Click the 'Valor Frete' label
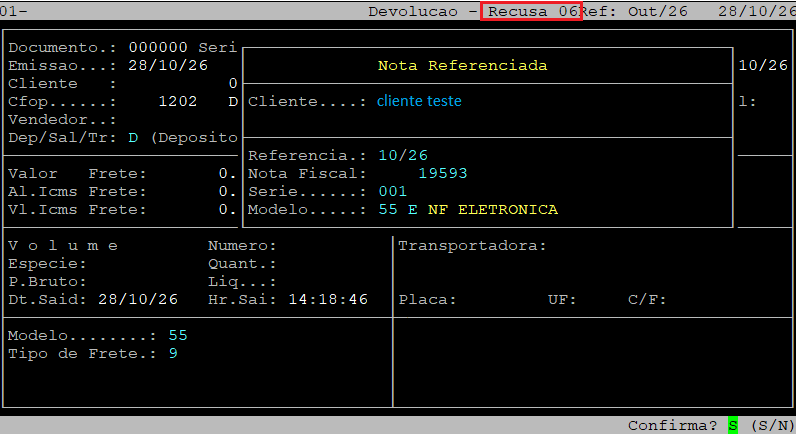 tap(77, 174)
